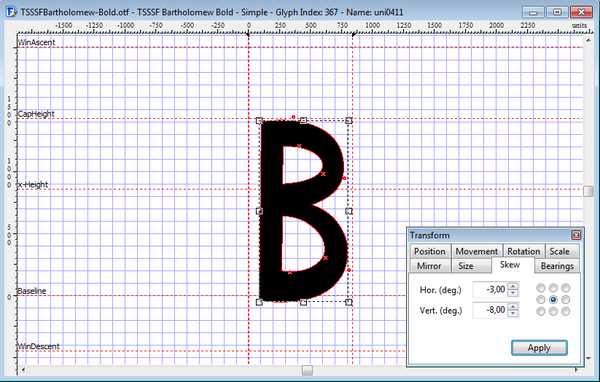The width and height of the screenshot is (600, 382).
Task: Click the WinAscent guideline label
Action: (37, 42)
